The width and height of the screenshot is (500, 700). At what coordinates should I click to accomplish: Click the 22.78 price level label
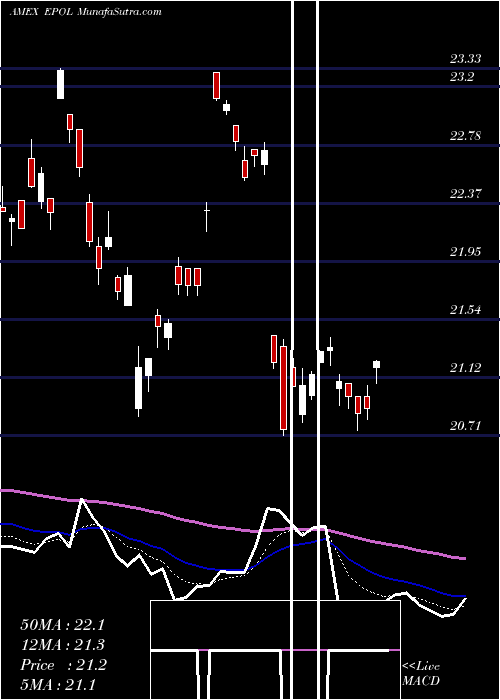tap(466, 135)
